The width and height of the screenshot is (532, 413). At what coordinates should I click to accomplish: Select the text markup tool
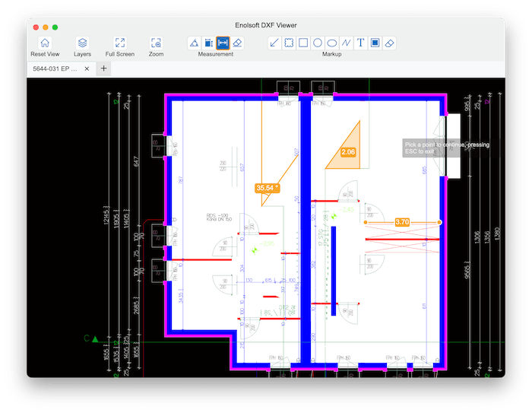tap(360, 43)
